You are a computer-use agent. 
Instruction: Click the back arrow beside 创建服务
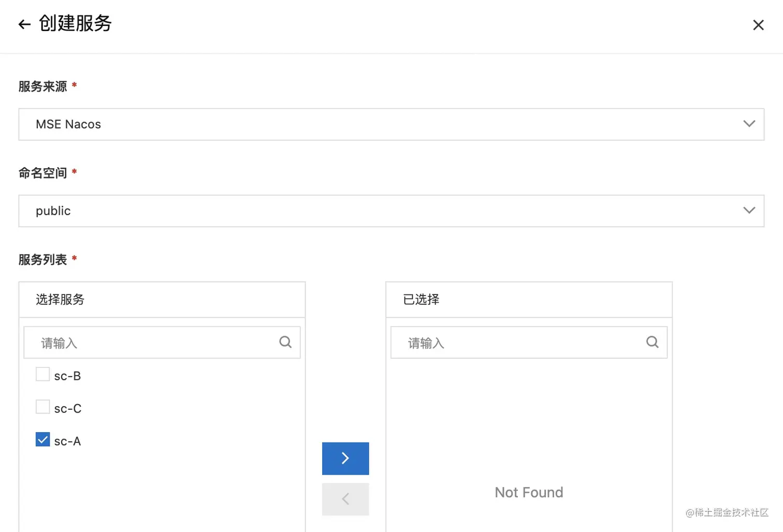tap(24, 24)
